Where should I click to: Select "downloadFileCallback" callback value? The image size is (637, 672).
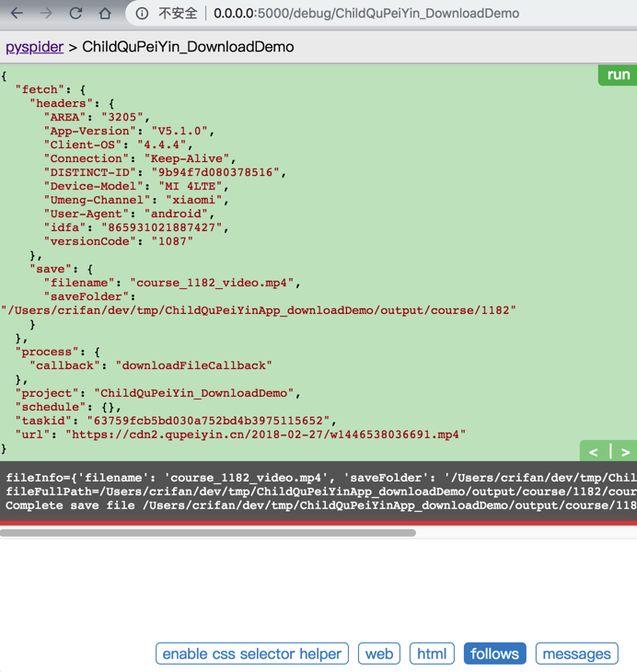tap(193, 365)
